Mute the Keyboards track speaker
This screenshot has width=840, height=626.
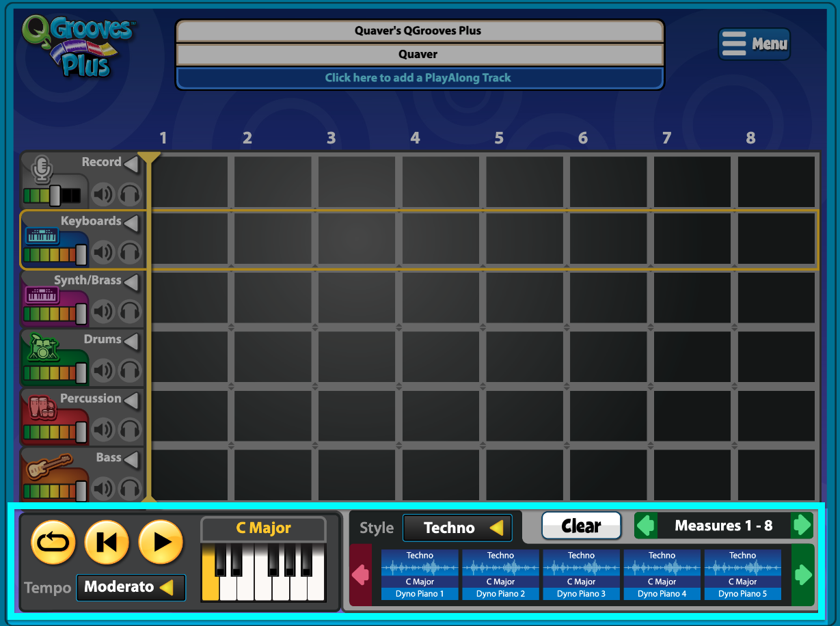pyautogui.click(x=103, y=254)
